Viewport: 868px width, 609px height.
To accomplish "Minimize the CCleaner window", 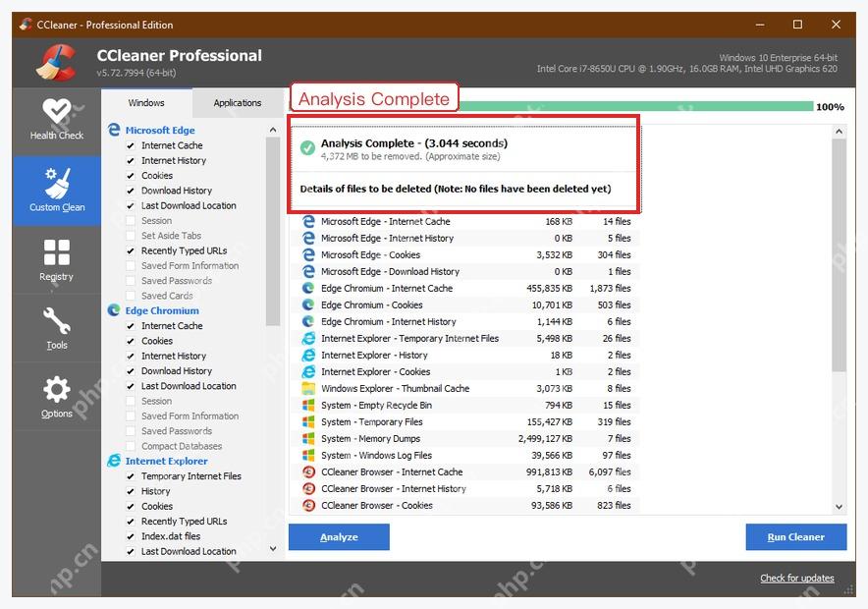I will click(x=760, y=25).
